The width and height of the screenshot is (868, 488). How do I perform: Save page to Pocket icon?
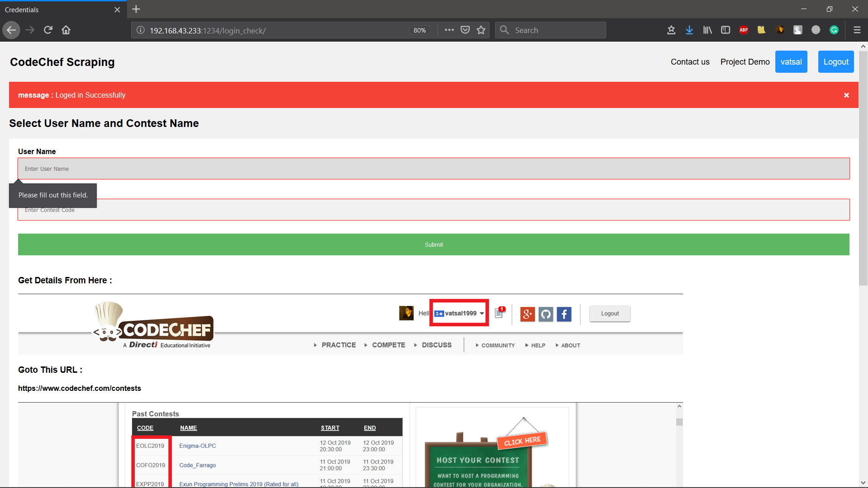click(x=465, y=30)
